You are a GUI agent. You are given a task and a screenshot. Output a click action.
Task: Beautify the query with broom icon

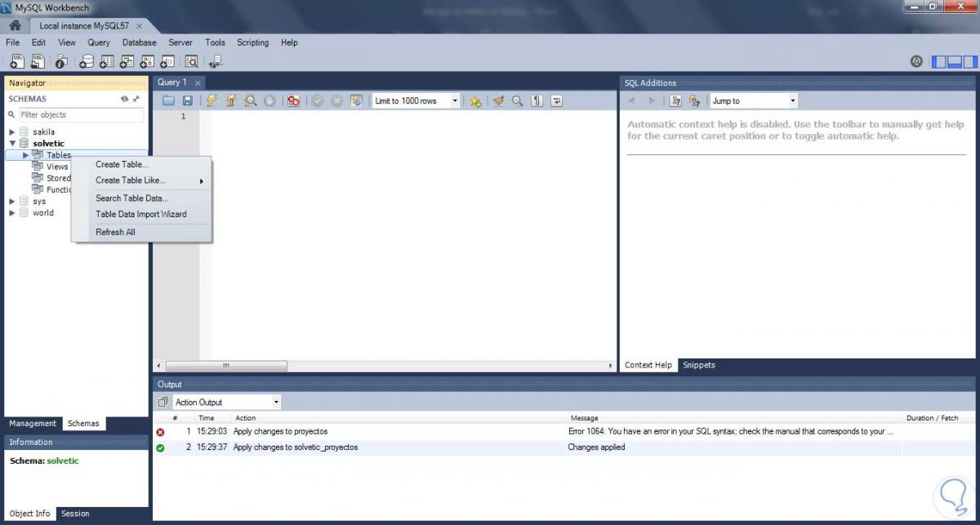tap(498, 101)
